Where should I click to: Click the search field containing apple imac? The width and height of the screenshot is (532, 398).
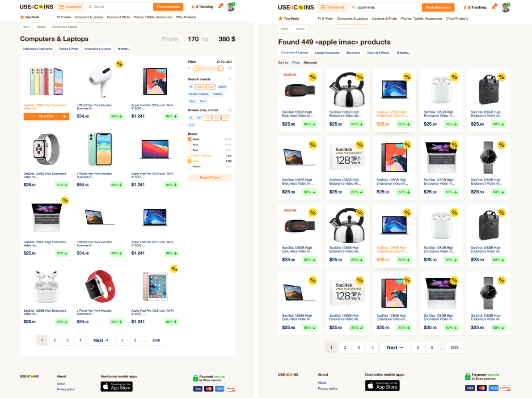(386, 7)
